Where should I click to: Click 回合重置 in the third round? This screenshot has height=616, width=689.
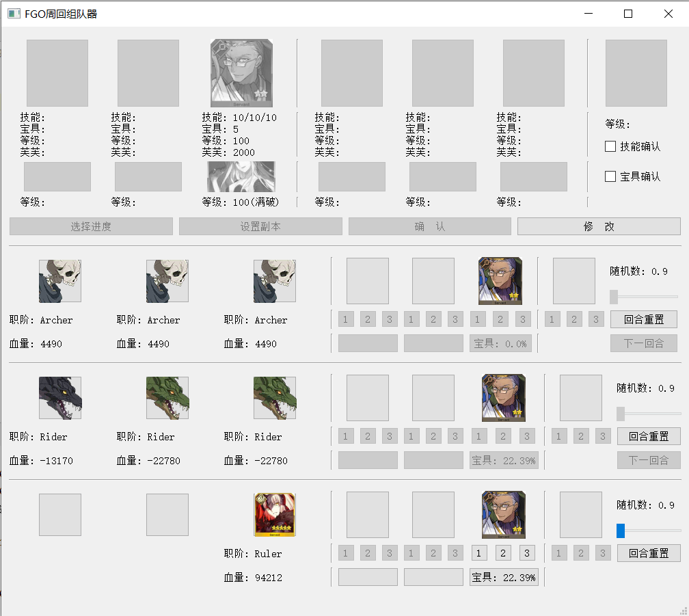pos(649,553)
